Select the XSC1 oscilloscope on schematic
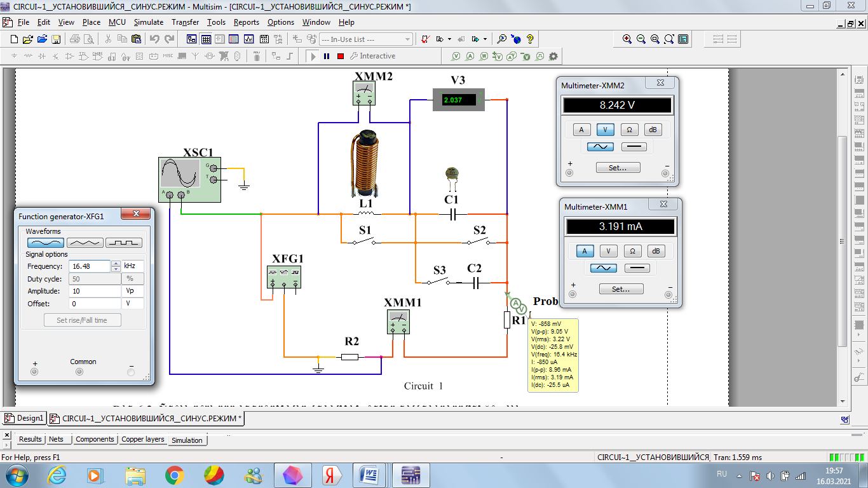 (189, 180)
